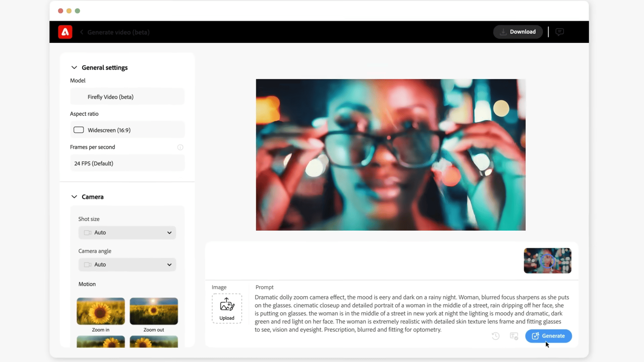Screen dimensions: 644x362
Task: Click the Adobe Firefly logo icon
Action: (x=65, y=32)
